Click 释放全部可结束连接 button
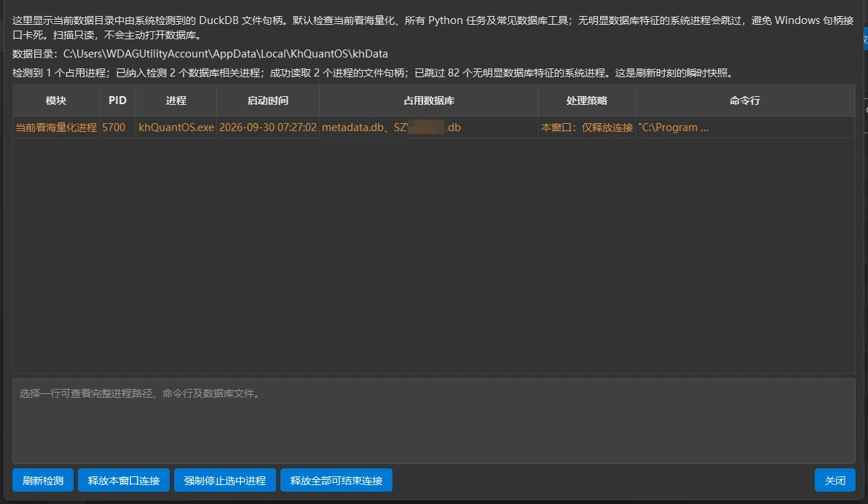 [x=336, y=480]
